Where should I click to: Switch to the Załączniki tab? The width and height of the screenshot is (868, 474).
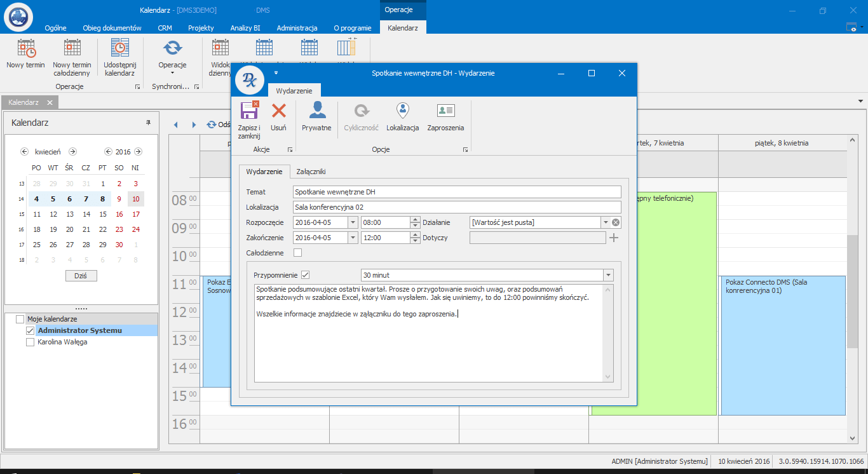(311, 172)
